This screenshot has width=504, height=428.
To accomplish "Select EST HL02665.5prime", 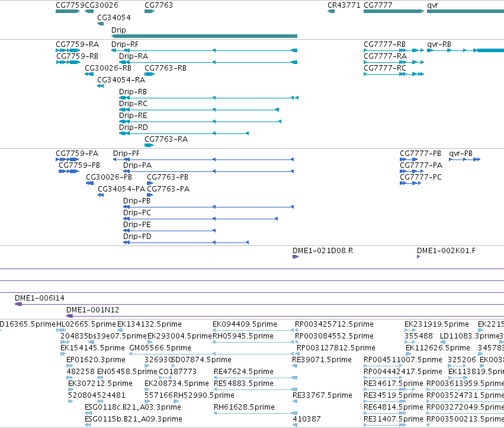I will pos(61,330).
